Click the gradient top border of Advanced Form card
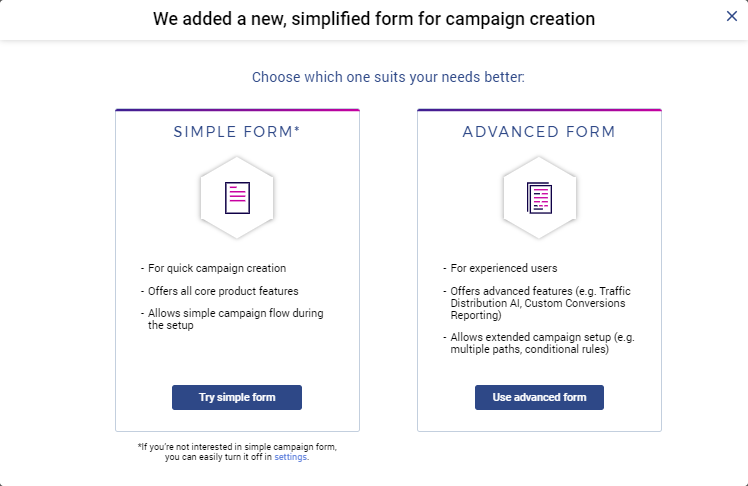Image resolution: width=748 pixels, height=486 pixels. 539,110
